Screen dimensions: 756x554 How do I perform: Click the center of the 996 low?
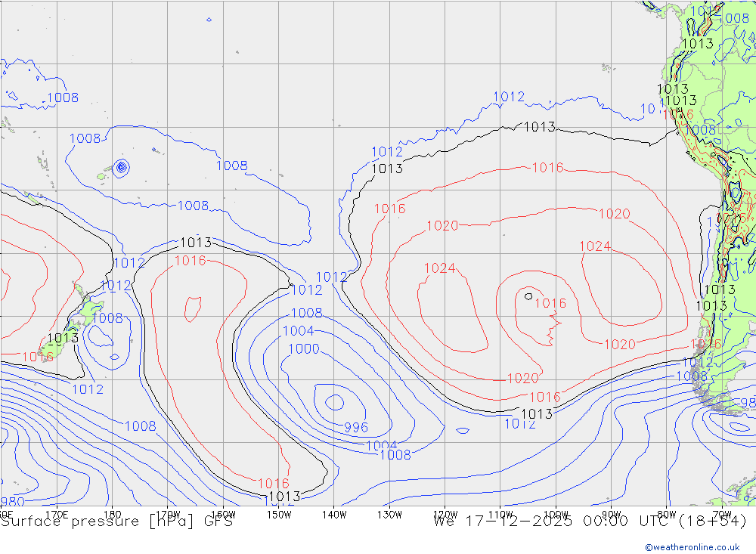point(332,401)
